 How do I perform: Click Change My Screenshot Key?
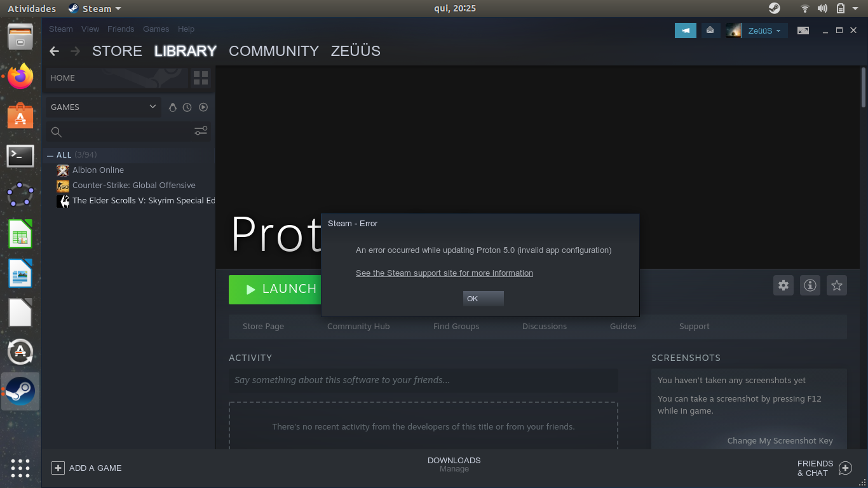780,441
